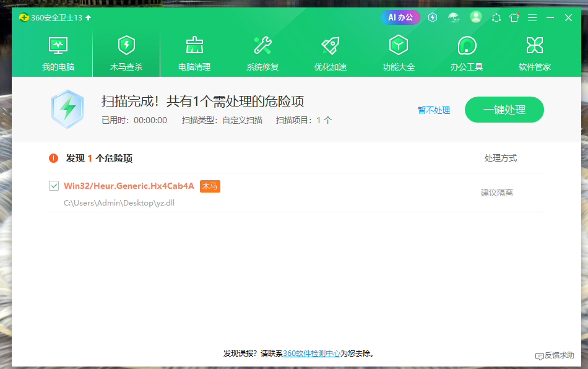
Task: Click the 建议隔离 handling option
Action: [497, 193]
